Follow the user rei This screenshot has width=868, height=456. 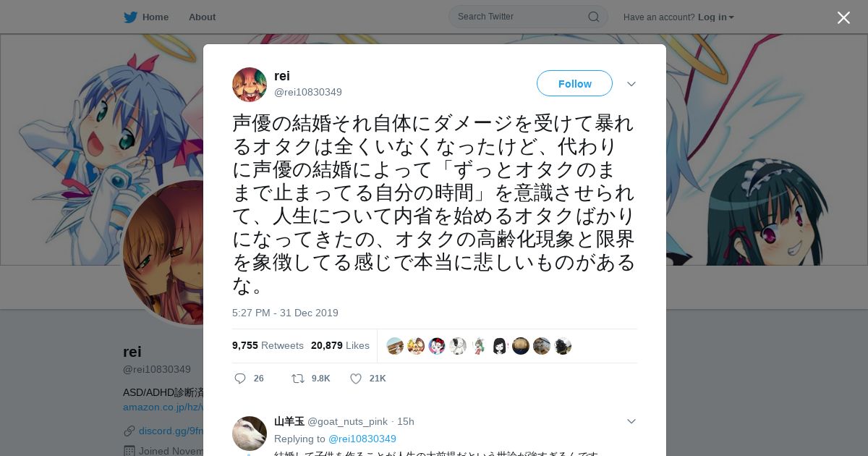pyautogui.click(x=574, y=84)
